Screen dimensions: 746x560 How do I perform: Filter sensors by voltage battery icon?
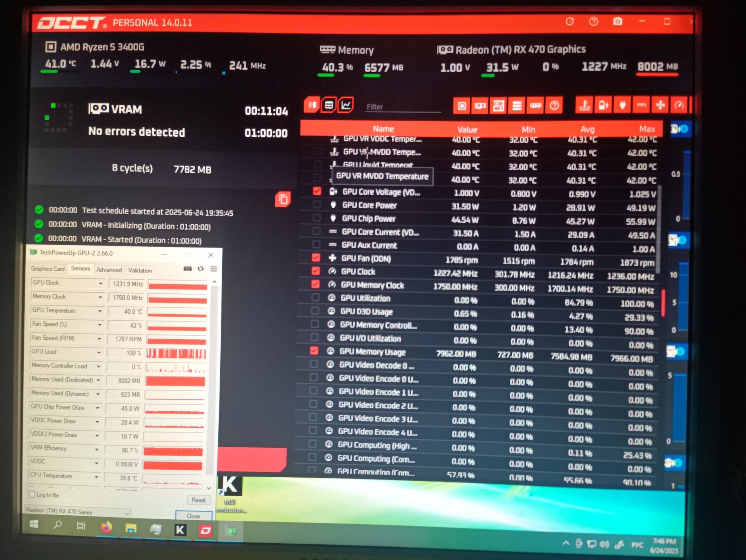click(x=603, y=105)
